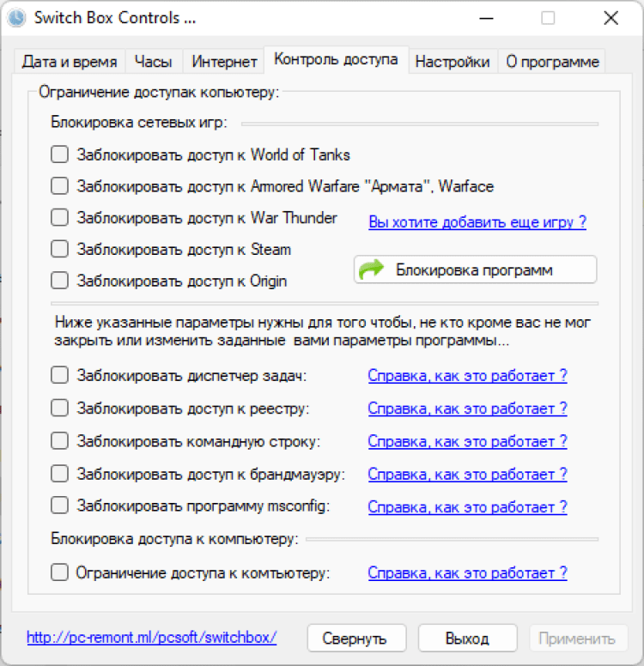
Task: Open the Часы tab
Action: point(153,62)
